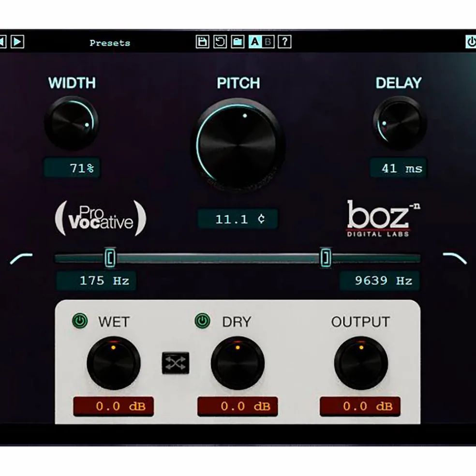
Task: Click the DRY level knob
Action: coord(238,363)
